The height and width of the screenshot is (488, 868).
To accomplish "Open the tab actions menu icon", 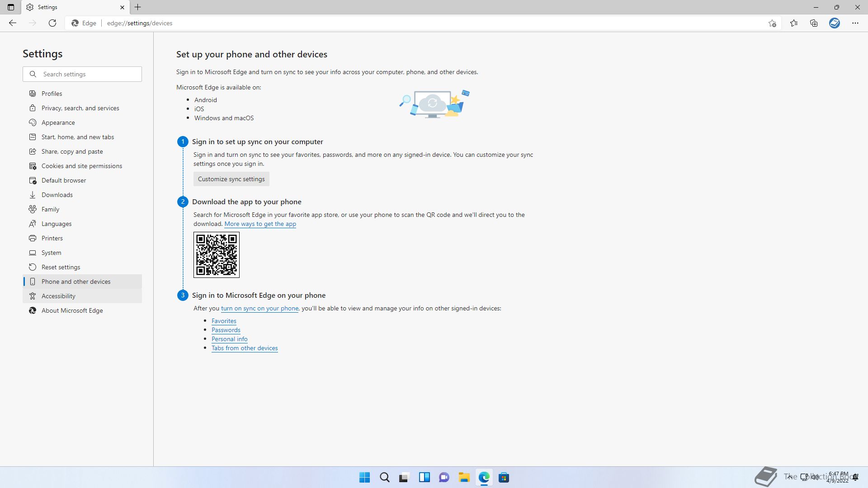I will (11, 7).
